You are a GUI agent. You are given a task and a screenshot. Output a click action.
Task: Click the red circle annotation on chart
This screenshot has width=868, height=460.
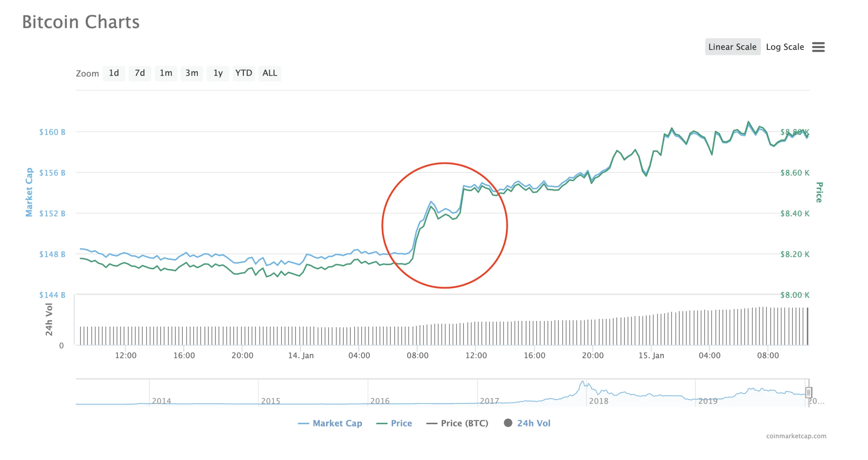(445, 225)
